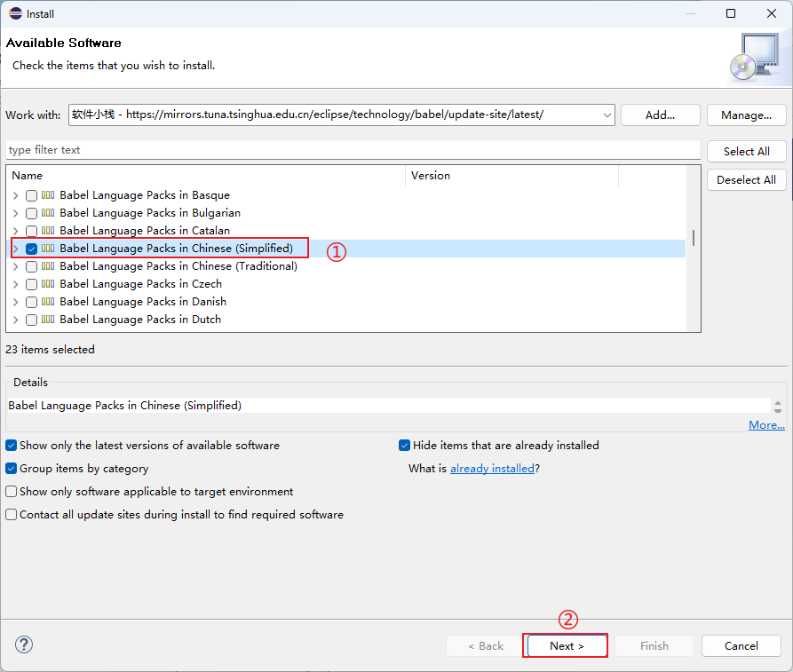793x672 pixels.
Task: Click category icon for Czech language pack
Action: click(x=48, y=283)
